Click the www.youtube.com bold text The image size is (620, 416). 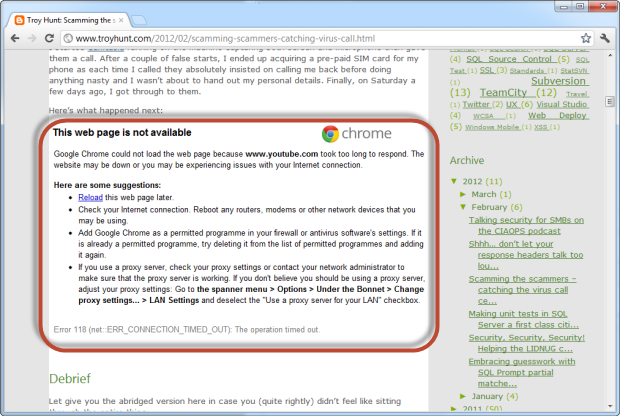pos(282,154)
